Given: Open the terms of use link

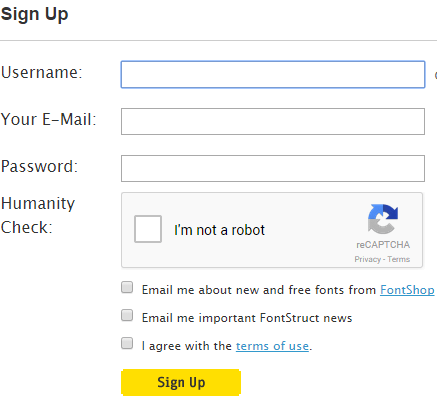Looking at the screenshot, I should 272,346.
